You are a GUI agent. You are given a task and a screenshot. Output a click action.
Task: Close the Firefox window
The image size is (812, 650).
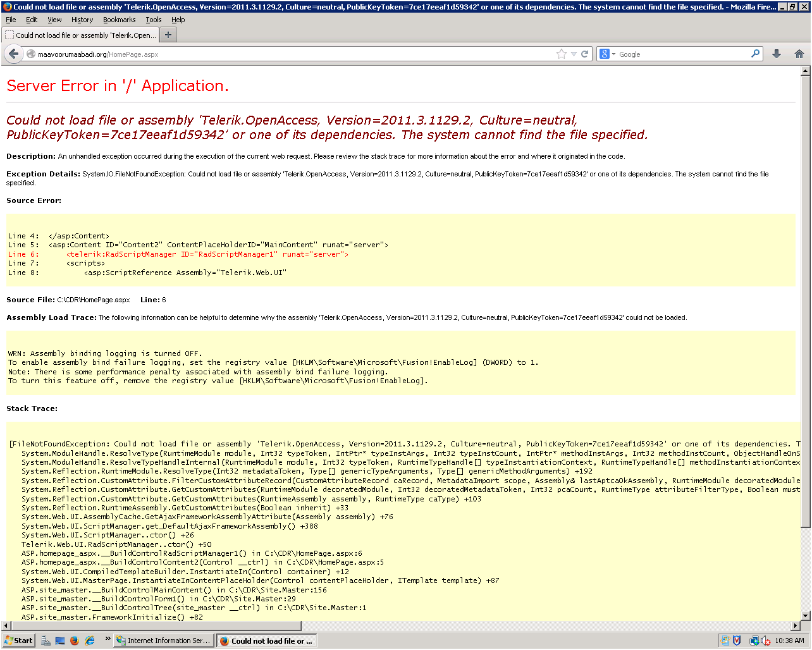pos(804,6)
